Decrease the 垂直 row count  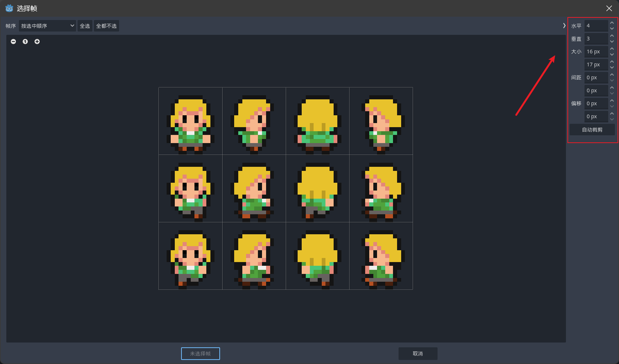(x=612, y=42)
